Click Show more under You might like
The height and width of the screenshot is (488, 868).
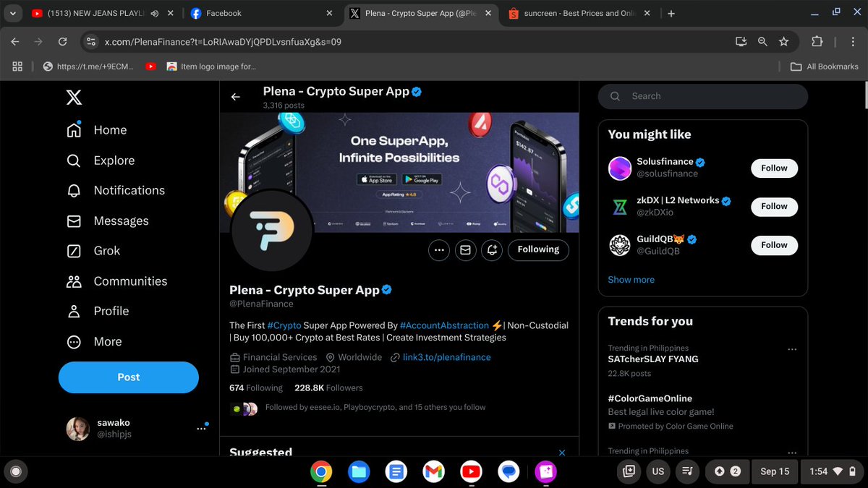click(x=631, y=280)
